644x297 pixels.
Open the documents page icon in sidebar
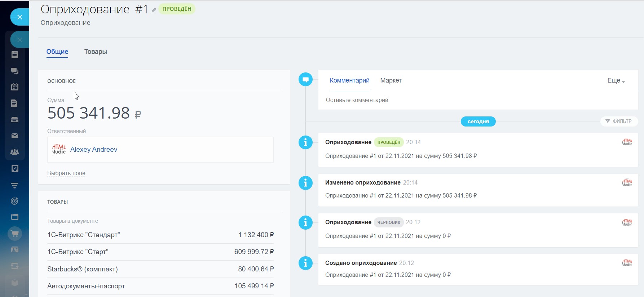[15, 103]
